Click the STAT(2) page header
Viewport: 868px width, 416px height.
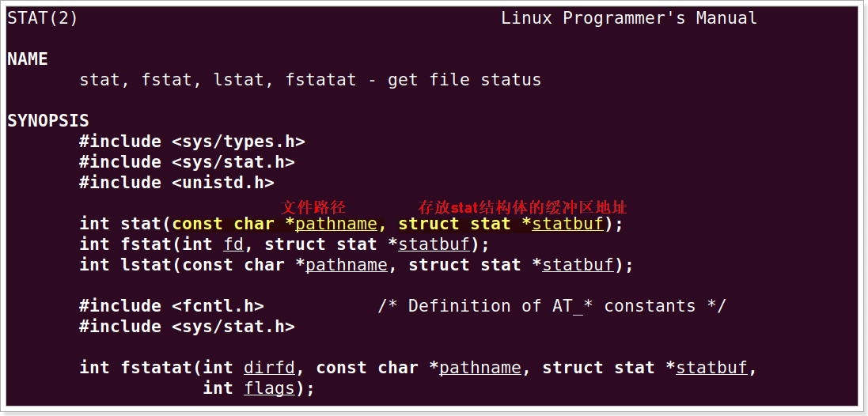pos(43,17)
